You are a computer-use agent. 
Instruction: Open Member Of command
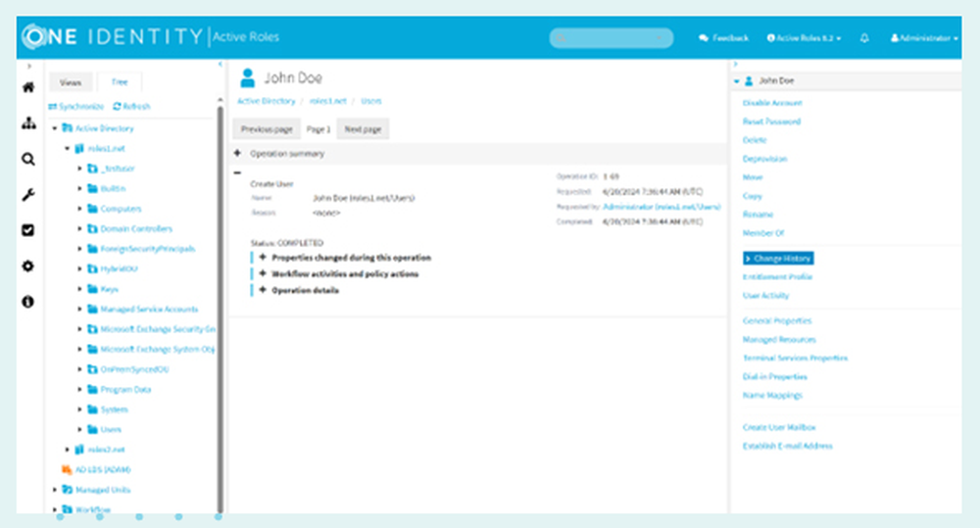pos(763,232)
